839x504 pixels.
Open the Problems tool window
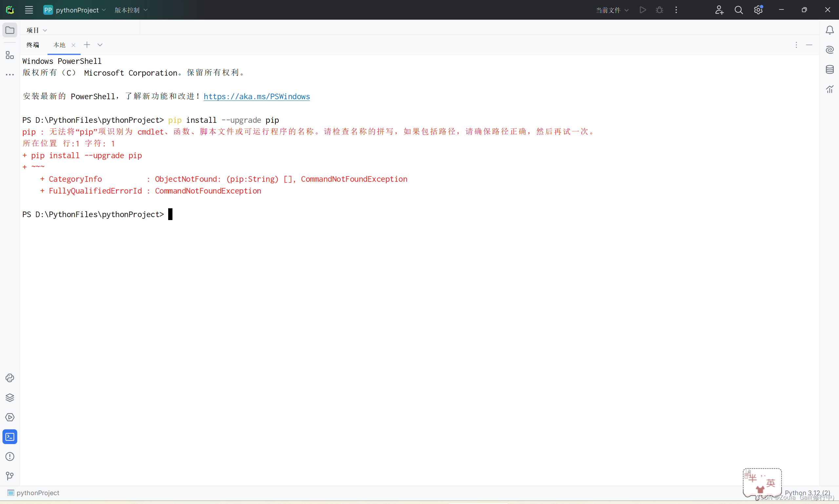coord(10,457)
